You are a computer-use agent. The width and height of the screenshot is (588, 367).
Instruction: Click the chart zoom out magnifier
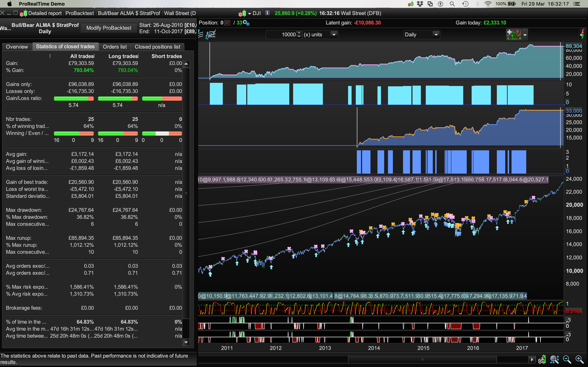pos(567,359)
